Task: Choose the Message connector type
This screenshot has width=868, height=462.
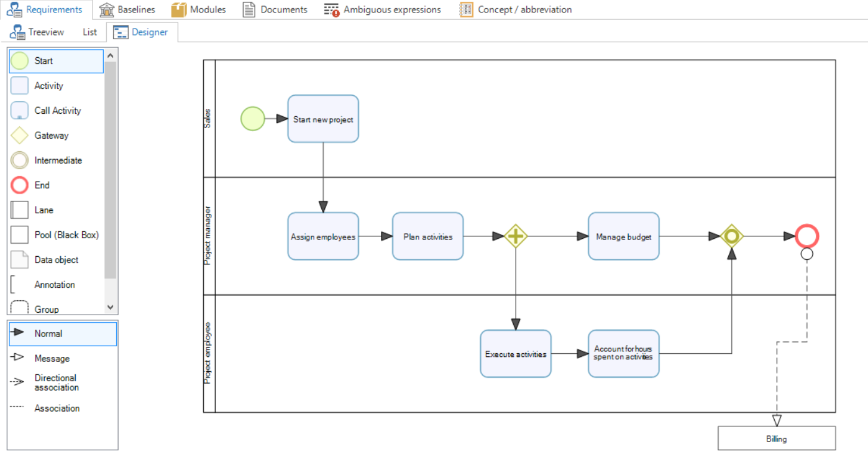Action: (51, 358)
